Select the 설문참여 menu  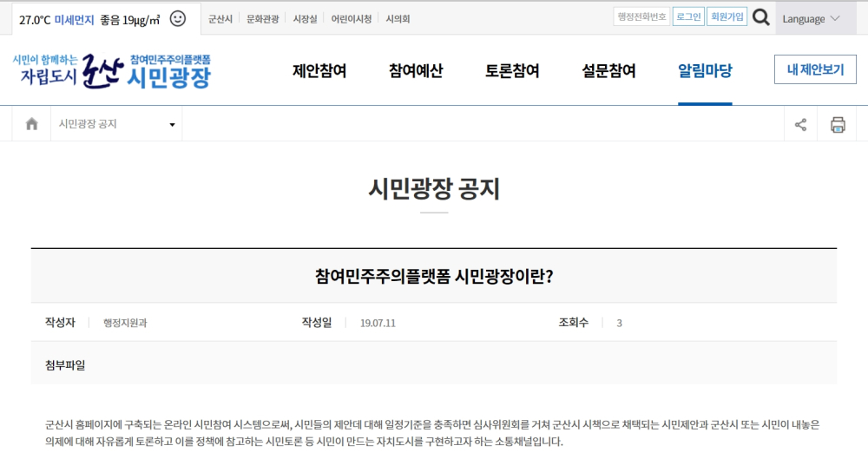coord(608,71)
